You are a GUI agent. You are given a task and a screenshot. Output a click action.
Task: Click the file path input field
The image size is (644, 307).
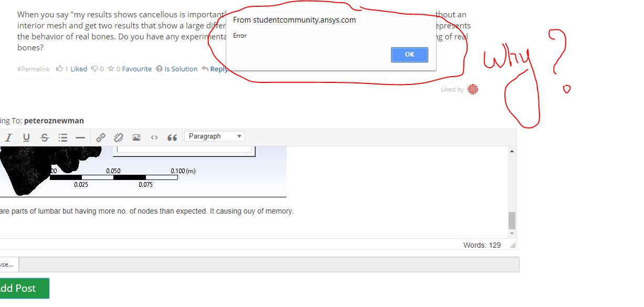pos(269,264)
